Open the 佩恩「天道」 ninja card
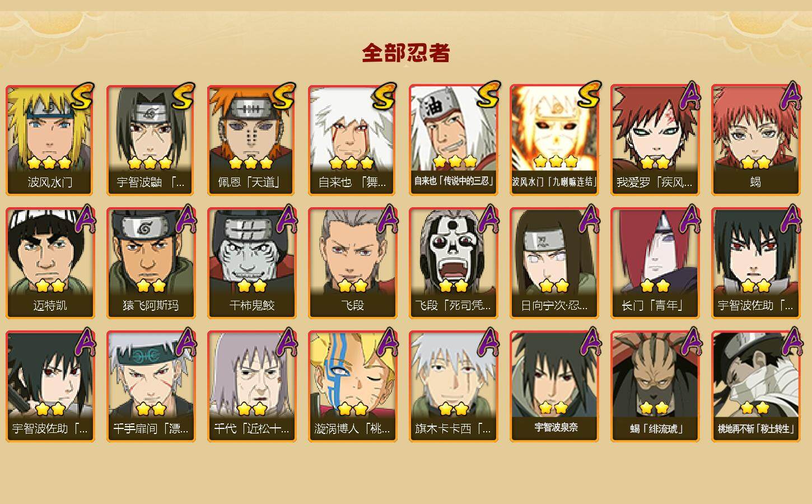 coord(251,140)
